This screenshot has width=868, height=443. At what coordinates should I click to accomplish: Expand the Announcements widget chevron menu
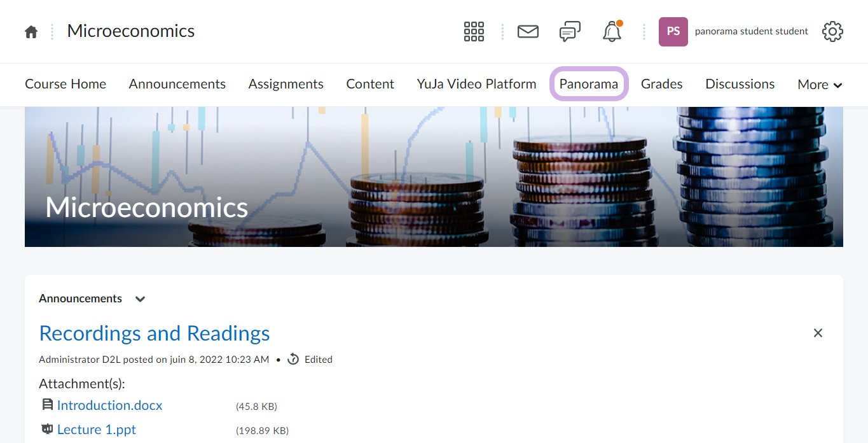tap(141, 299)
